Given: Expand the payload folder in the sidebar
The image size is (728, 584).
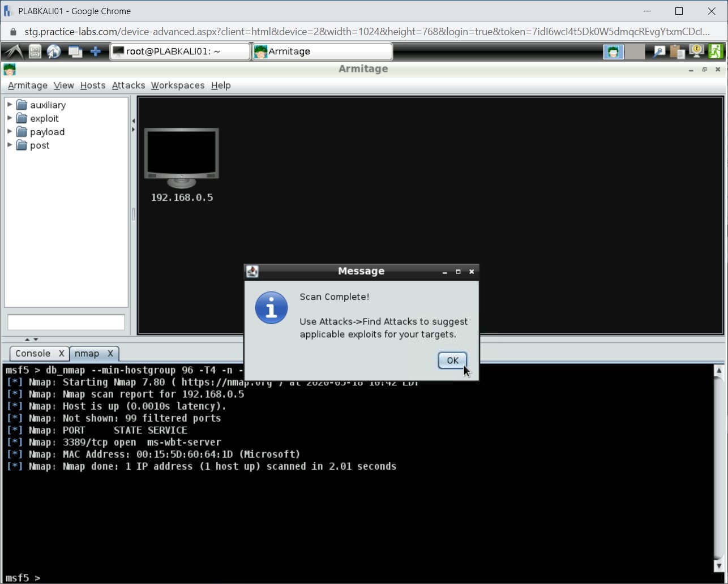Looking at the screenshot, I should [9, 132].
